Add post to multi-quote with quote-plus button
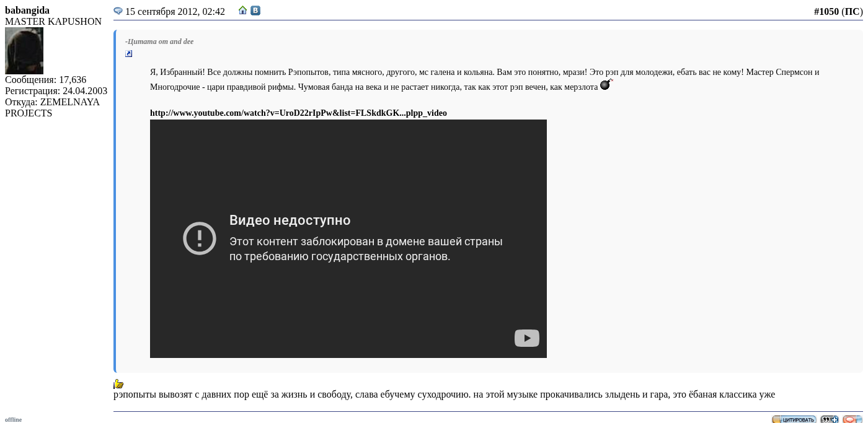868x423 pixels. coord(829,419)
